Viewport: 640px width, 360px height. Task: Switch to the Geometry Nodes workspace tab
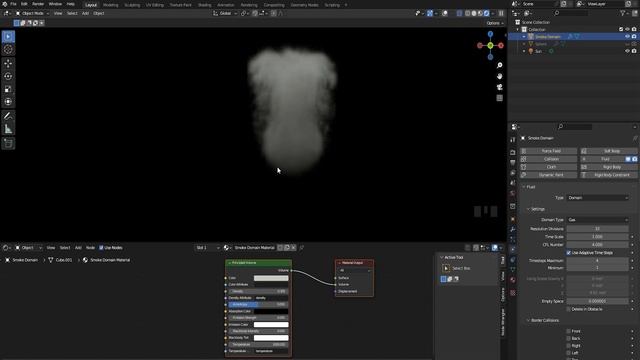pos(304,5)
